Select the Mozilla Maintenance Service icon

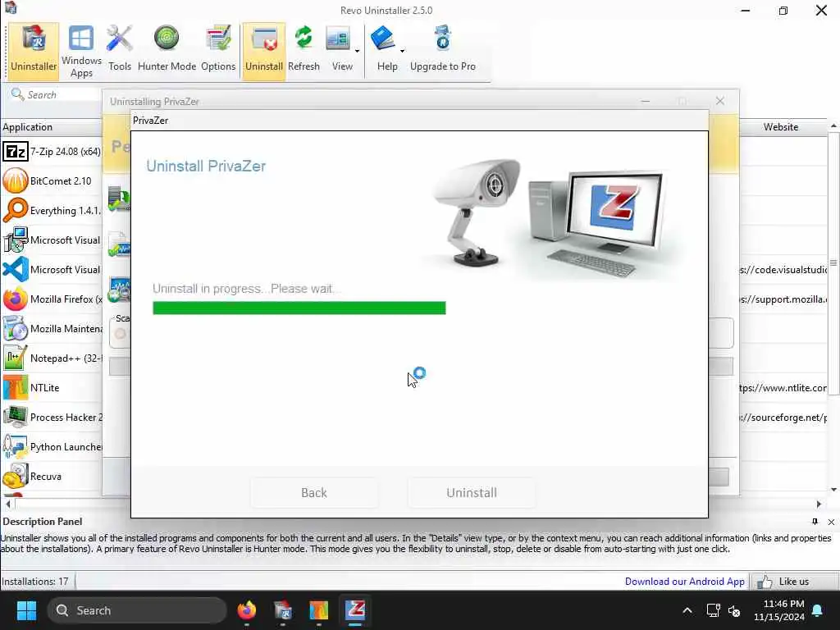click(x=15, y=328)
